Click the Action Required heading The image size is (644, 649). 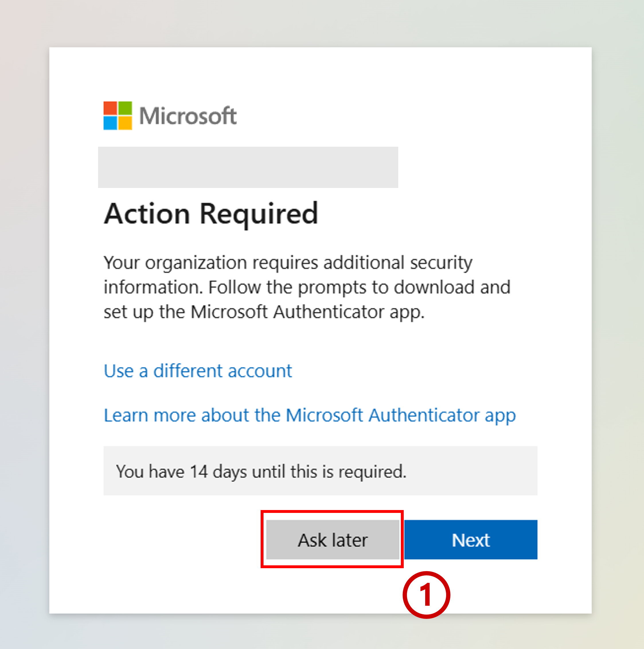click(x=211, y=214)
